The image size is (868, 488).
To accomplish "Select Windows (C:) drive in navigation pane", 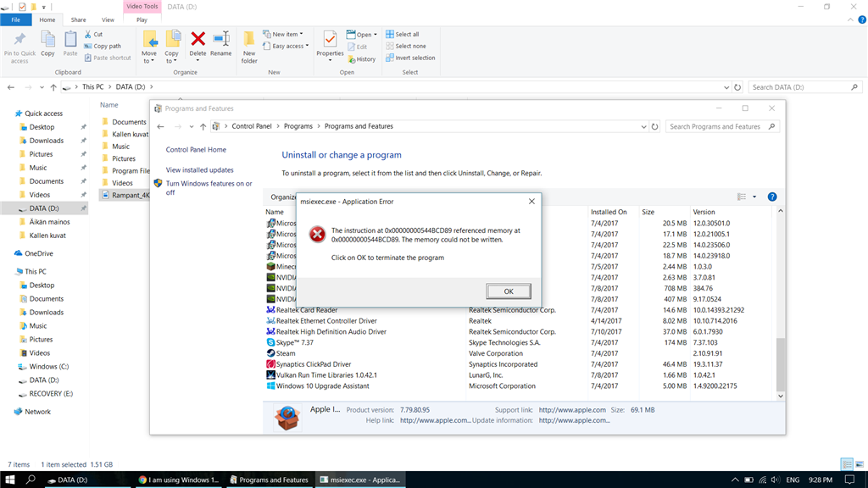I will point(48,366).
